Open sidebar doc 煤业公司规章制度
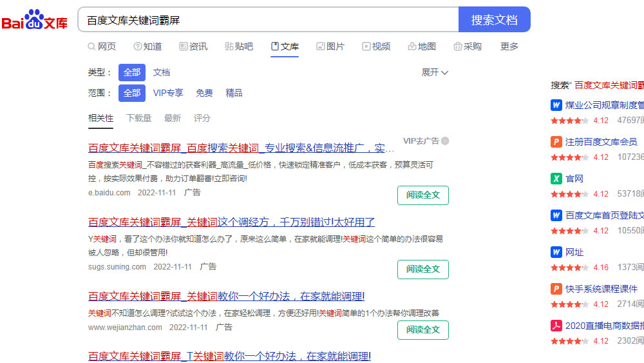The height and width of the screenshot is (363, 644). click(x=604, y=105)
